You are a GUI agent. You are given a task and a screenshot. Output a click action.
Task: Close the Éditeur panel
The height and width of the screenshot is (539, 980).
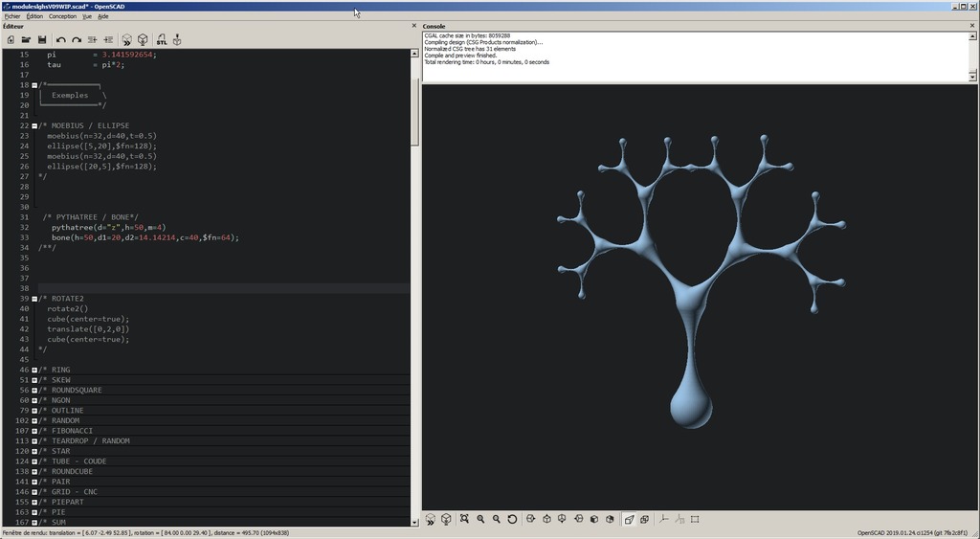point(413,26)
